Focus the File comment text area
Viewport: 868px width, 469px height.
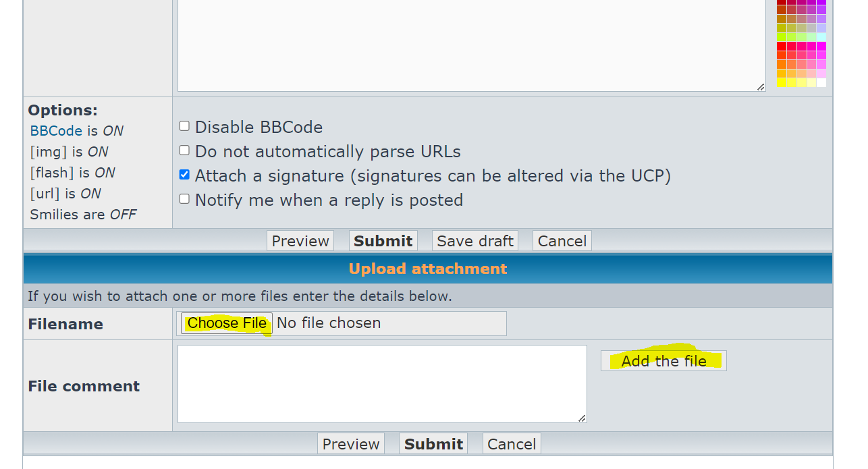coord(381,383)
